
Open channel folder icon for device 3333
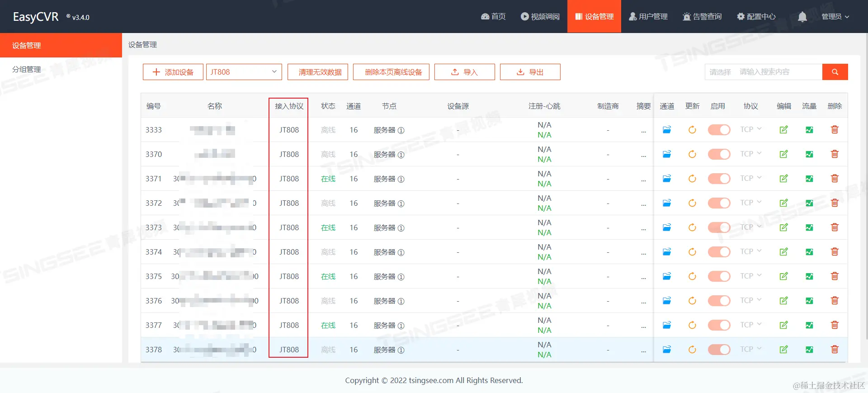coord(667,130)
